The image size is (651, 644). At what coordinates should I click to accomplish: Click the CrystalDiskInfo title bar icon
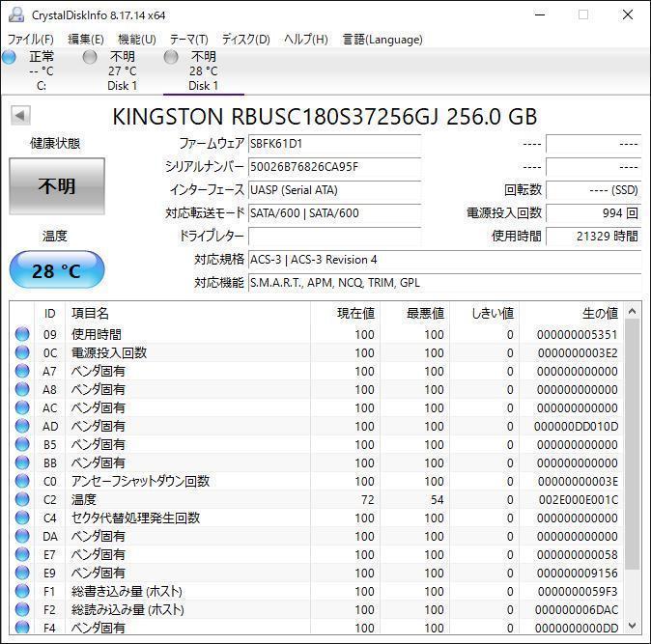coord(16,14)
